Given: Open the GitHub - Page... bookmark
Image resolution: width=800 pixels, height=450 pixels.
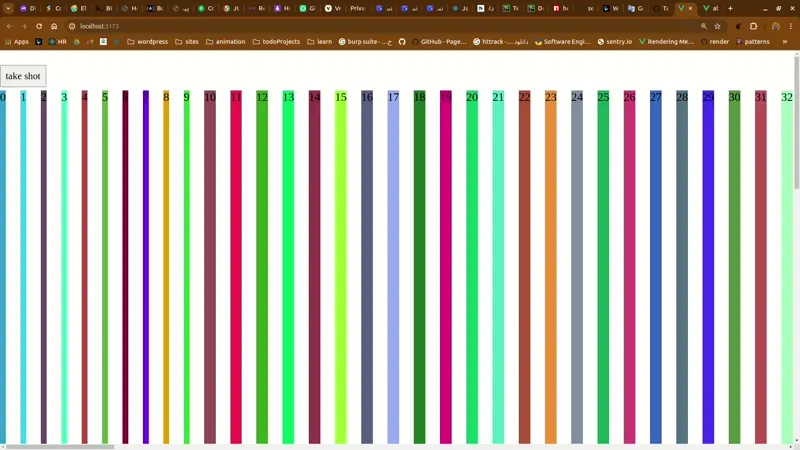Looking at the screenshot, I should (x=439, y=42).
